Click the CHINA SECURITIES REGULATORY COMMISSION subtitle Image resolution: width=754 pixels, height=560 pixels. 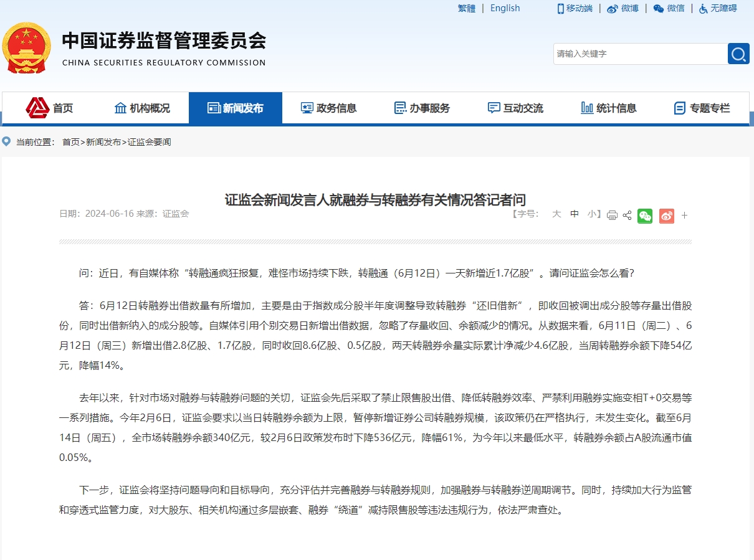click(164, 63)
